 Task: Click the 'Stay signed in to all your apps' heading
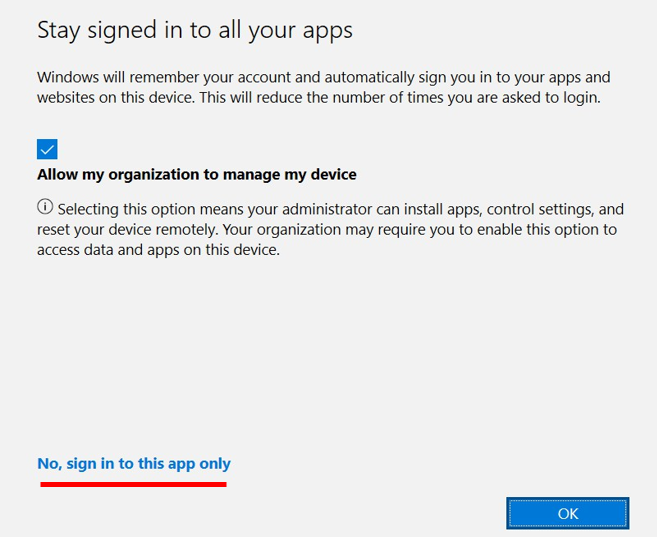tap(195, 30)
